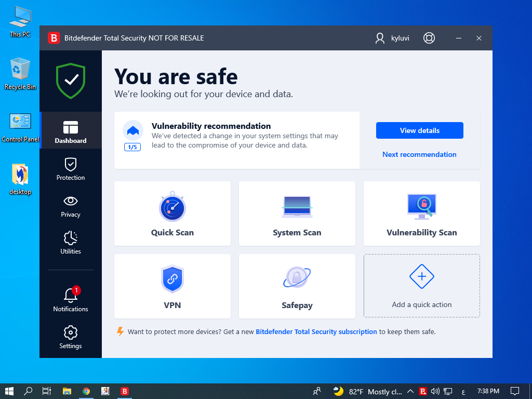Show hidden system tray icons

click(x=410, y=391)
